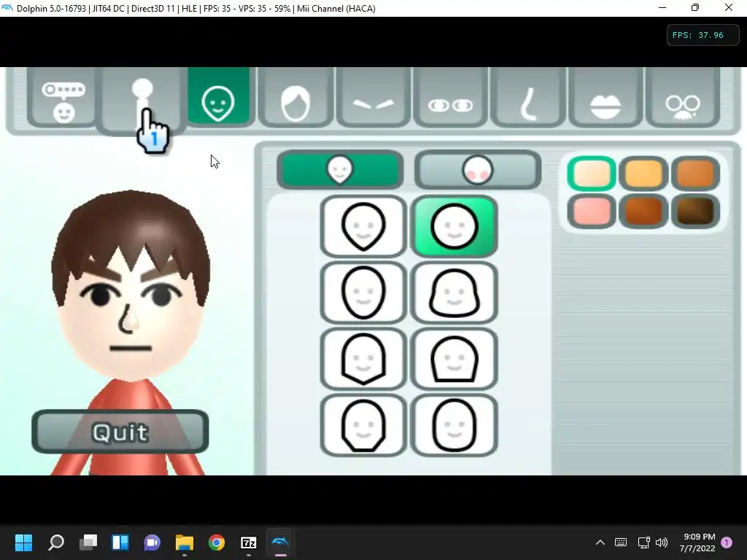Open the Mii profile/name info tab
Screen dimensions: 747x560
[x=63, y=97]
